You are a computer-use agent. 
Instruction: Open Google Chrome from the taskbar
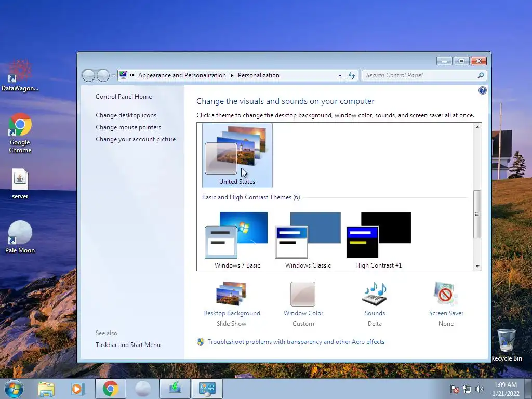point(111,389)
